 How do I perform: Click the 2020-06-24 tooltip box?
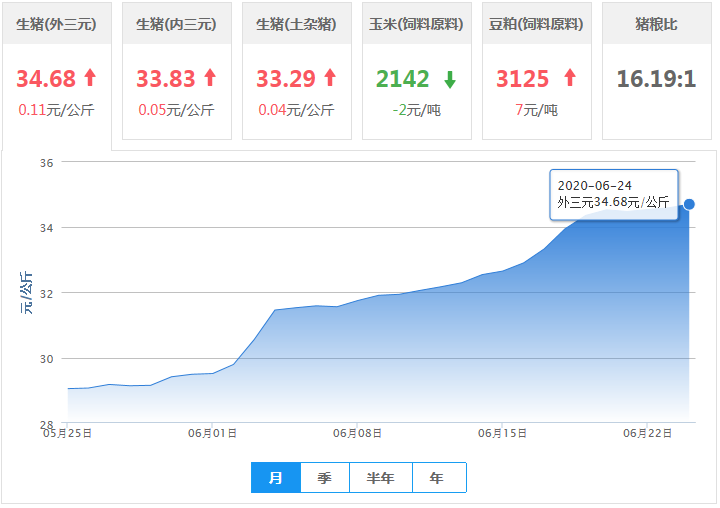click(x=613, y=194)
